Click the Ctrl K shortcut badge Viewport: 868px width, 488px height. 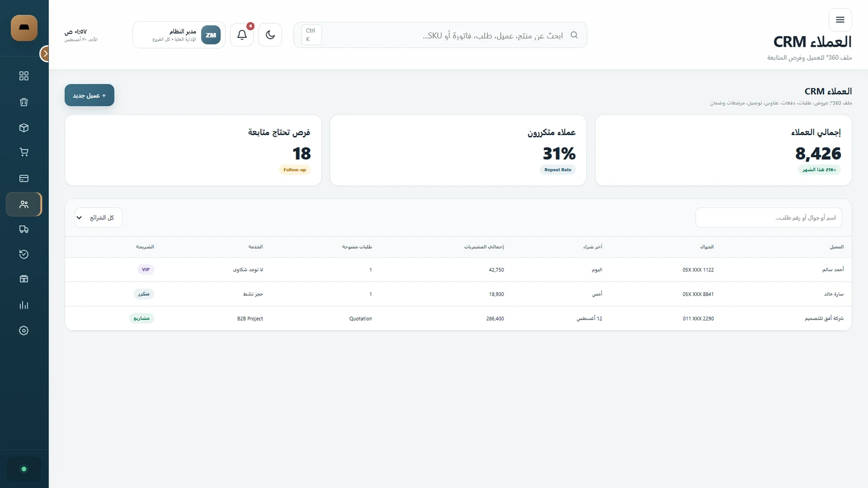click(311, 35)
